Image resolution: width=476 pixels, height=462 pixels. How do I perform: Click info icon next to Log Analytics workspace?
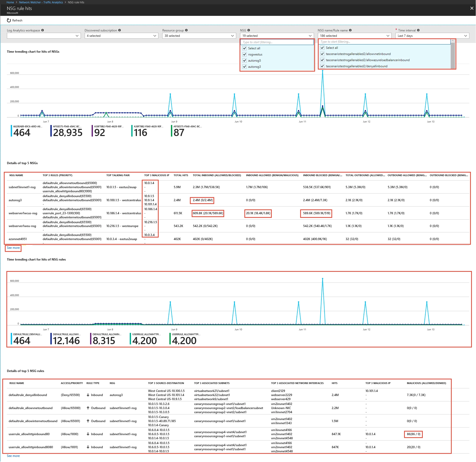coord(42,30)
